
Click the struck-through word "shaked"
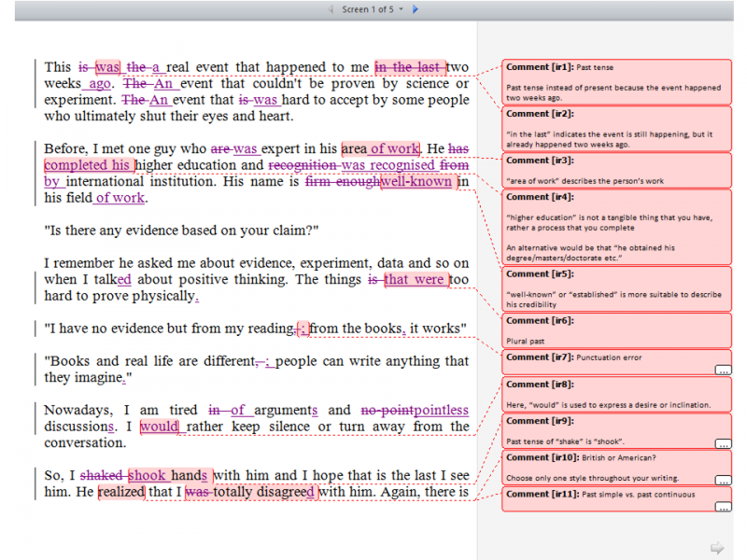(102, 476)
